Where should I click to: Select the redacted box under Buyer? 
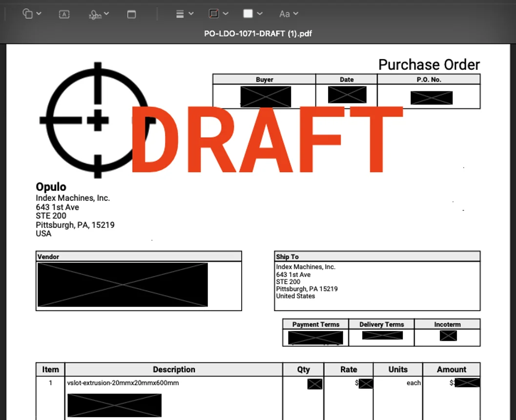[266, 96]
